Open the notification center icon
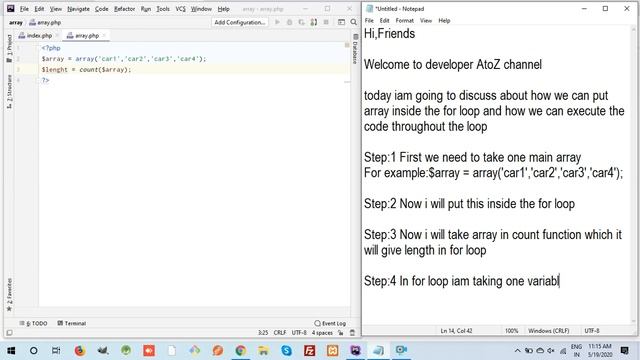Screen dimensions: 640x360 624,350
